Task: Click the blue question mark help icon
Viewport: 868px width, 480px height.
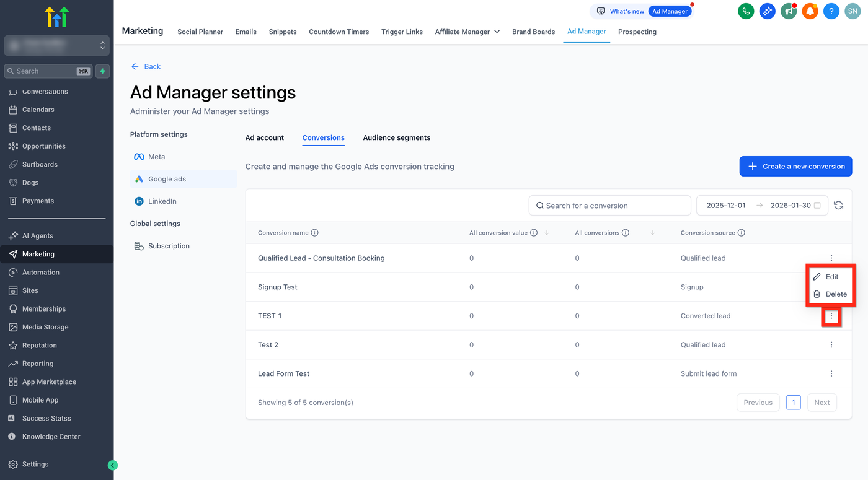Action: click(x=831, y=11)
